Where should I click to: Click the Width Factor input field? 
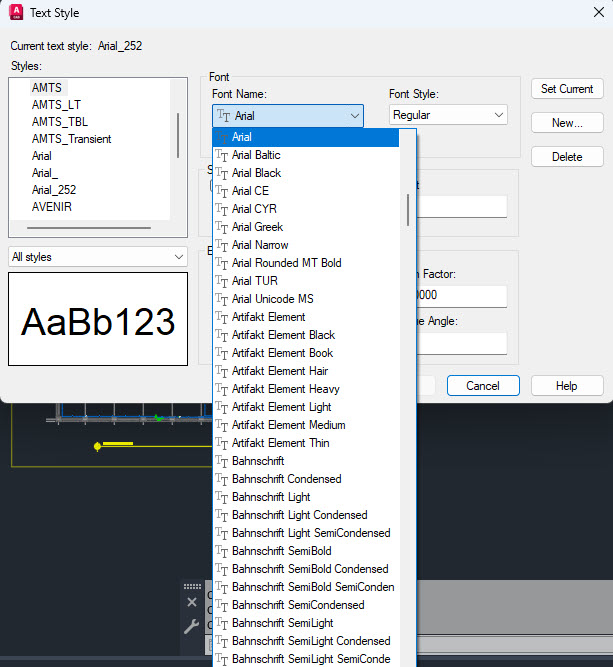pyautogui.click(x=462, y=296)
